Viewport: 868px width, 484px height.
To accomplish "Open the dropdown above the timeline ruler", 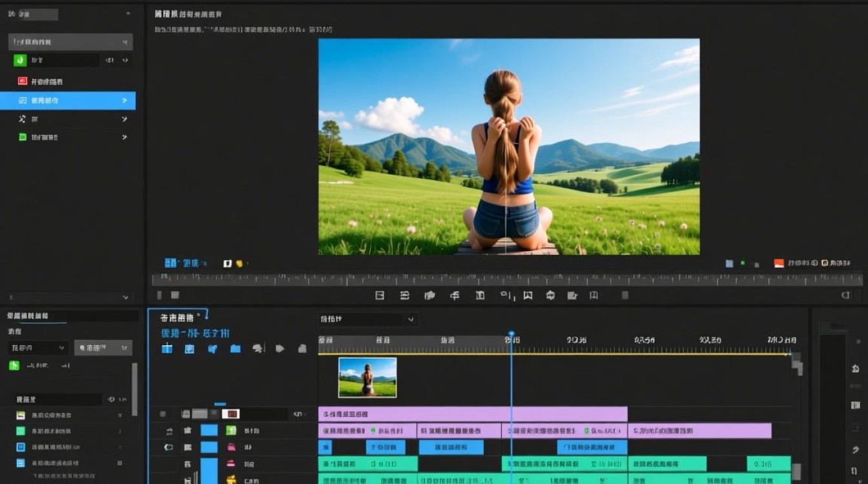I will point(368,319).
